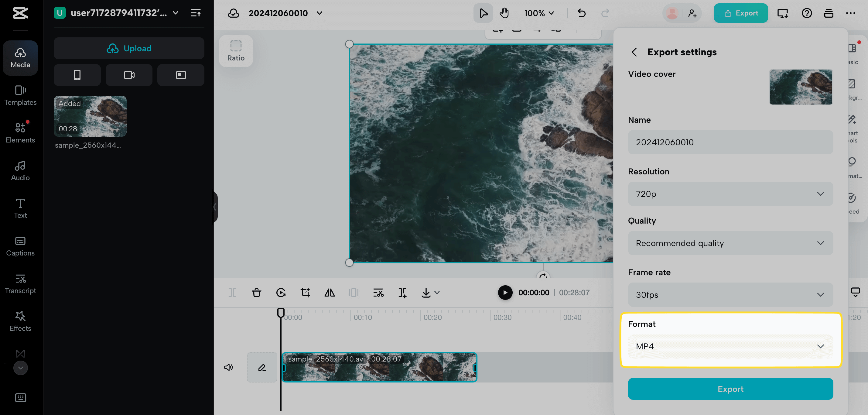Expand the user workspace dropdown
This screenshot has width=868, height=415.
pos(176,13)
